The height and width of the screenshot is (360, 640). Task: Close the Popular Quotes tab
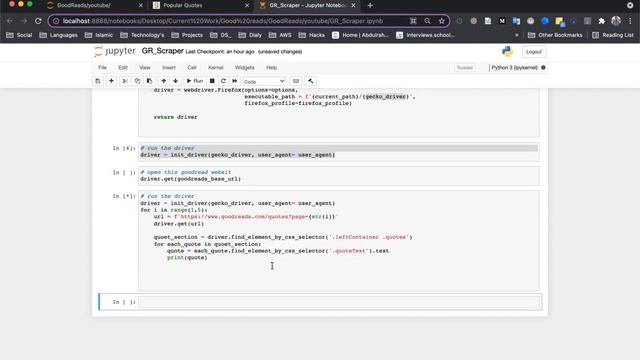coord(247,5)
